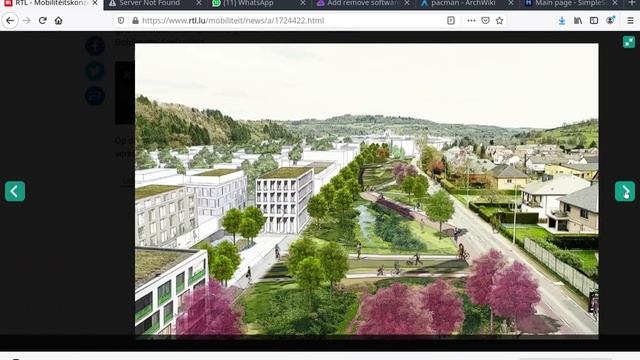
Task: Exit fullscreen gallery view
Action: [629, 42]
